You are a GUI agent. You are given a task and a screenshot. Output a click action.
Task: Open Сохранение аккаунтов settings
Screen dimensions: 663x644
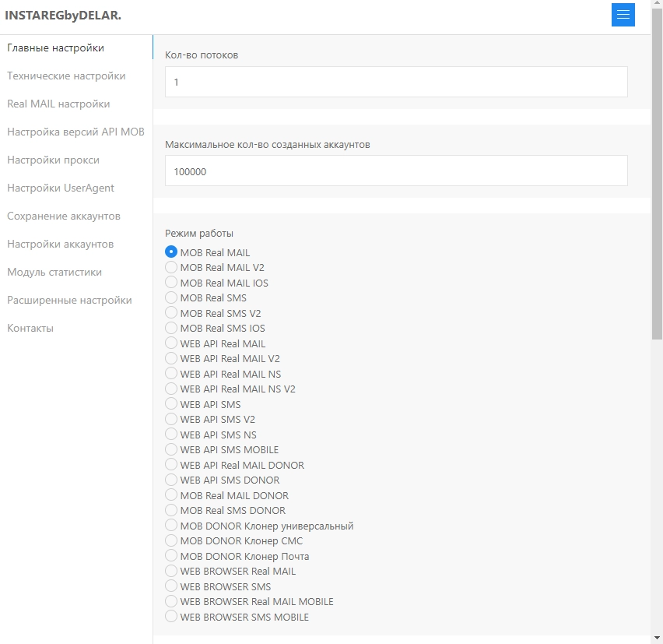[x=64, y=216]
